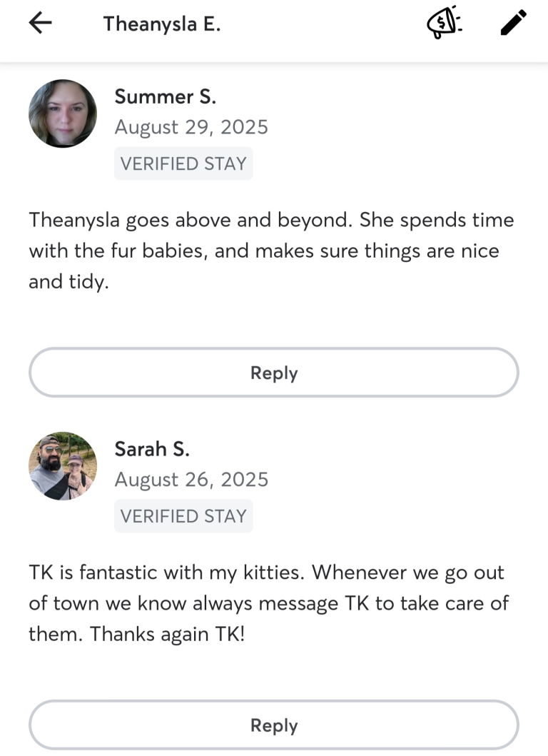
Task: Open Sarah S.'s profile photo
Action: (x=63, y=465)
